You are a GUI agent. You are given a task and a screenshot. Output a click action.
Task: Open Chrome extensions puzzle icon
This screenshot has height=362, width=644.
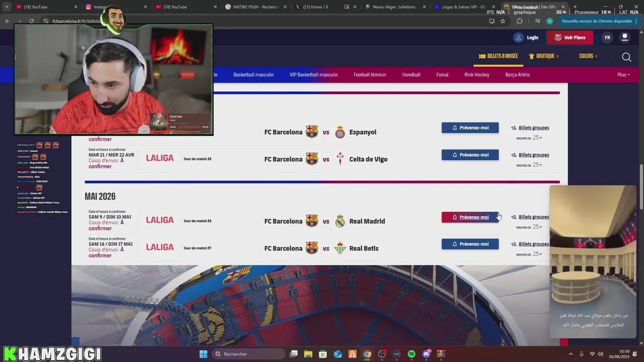click(520, 21)
